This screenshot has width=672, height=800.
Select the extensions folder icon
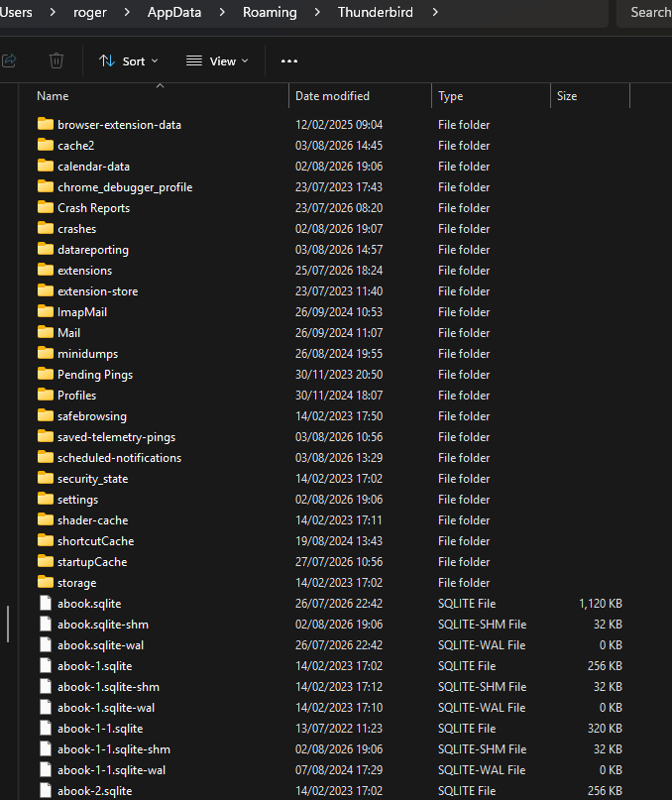(x=46, y=270)
